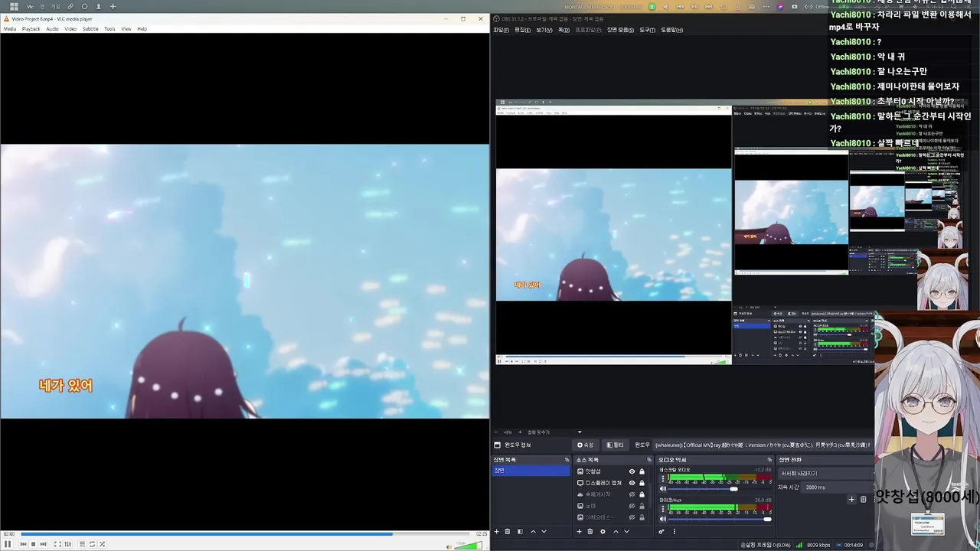Toggle VLC random shuffle

[102, 544]
